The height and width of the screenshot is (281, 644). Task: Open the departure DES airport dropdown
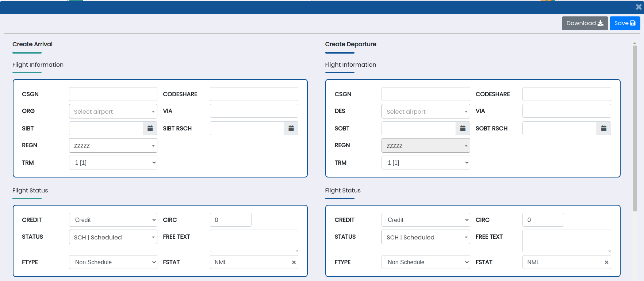(x=425, y=112)
